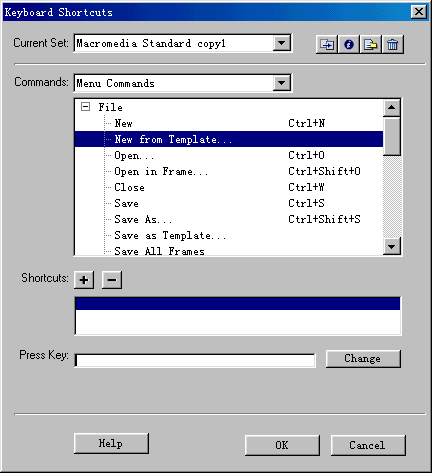
Task: Click the highlighted row in Shortcuts list
Action: click(238, 304)
